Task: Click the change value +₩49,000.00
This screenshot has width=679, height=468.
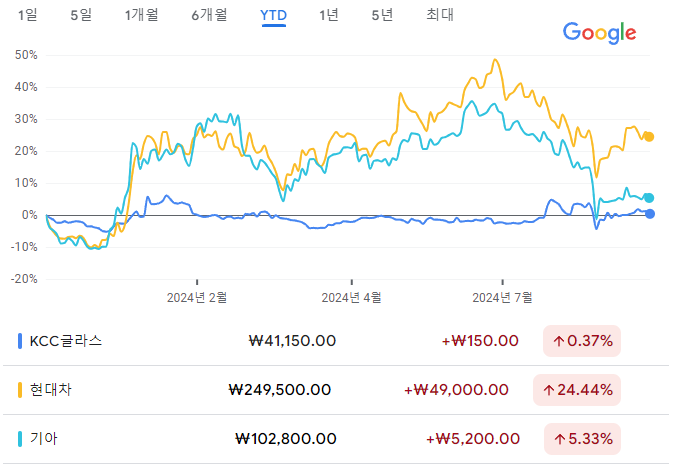Action: click(x=456, y=390)
